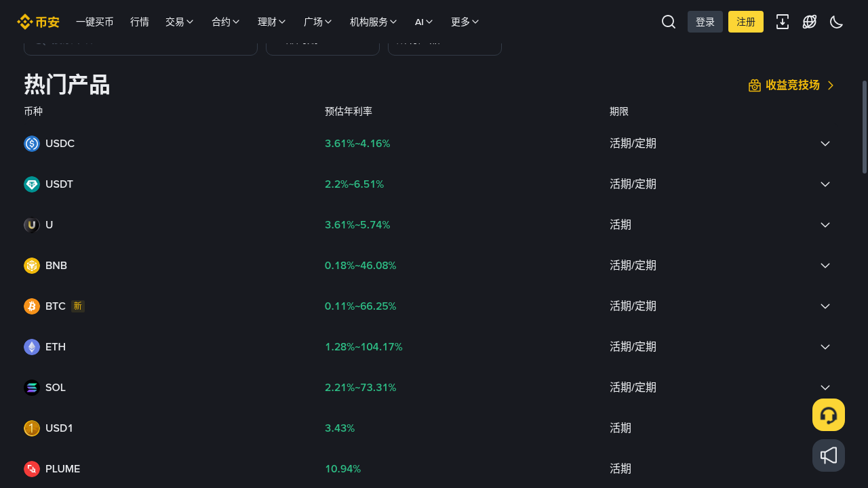Image resolution: width=868 pixels, height=488 pixels.
Task: Toggle dark mode moon icon
Action: coord(837,22)
